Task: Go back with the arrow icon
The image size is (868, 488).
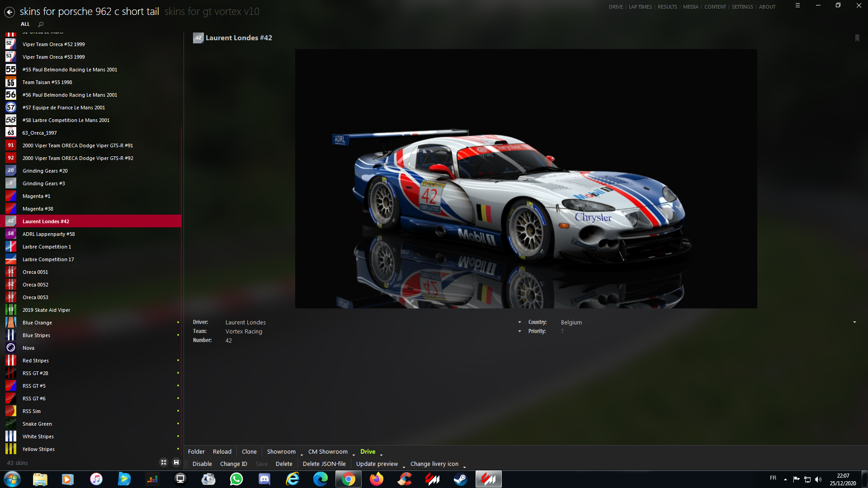Action: tap(9, 12)
